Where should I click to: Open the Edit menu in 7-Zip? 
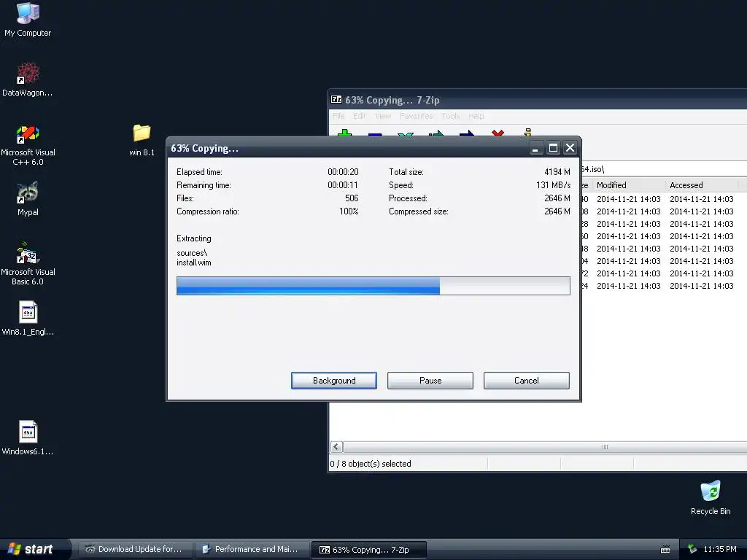[359, 116]
